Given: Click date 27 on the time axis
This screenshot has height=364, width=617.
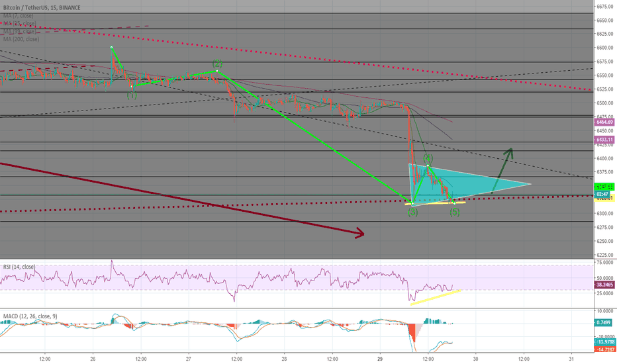Looking at the screenshot, I should pos(189,359).
